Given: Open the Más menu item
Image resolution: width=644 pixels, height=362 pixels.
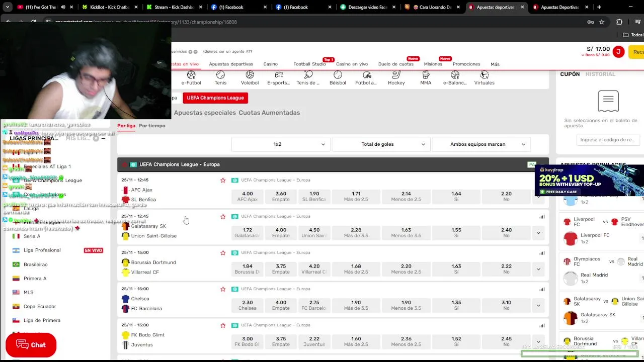Looking at the screenshot, I should click(x=495, y=64).
